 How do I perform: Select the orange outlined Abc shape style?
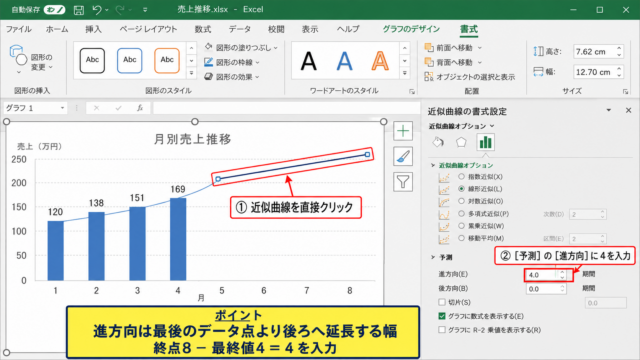point(167,60)
